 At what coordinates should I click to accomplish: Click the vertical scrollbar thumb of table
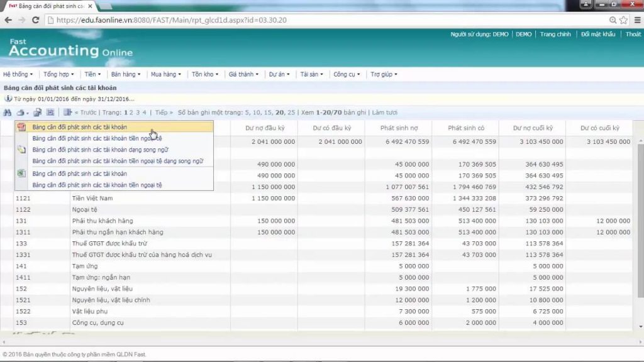click(x=640, y=221)
